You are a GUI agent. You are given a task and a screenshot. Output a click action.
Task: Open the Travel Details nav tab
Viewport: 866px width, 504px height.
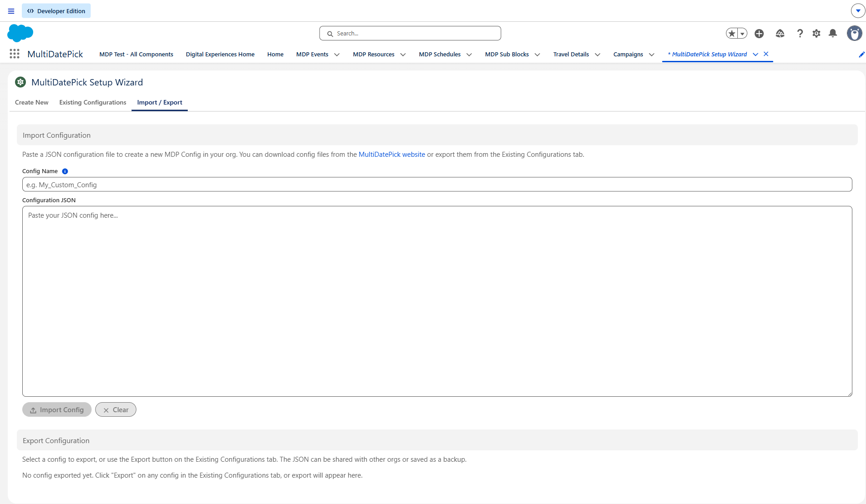(x=571, y=54)
